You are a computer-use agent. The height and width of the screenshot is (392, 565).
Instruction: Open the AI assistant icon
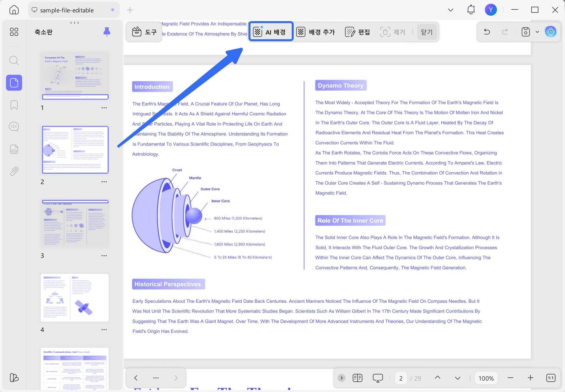tap(551, 32)
